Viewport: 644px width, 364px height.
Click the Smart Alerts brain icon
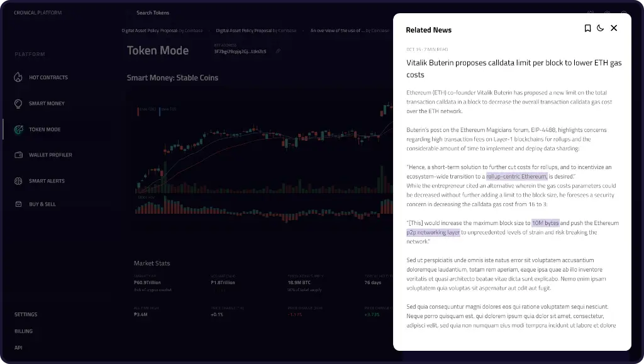(18, 181)
